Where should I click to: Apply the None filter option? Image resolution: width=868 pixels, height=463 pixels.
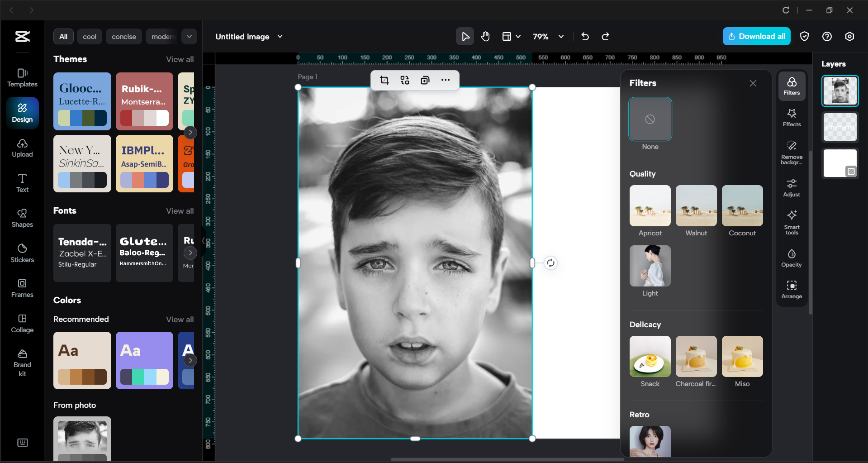tap(650, 119)
